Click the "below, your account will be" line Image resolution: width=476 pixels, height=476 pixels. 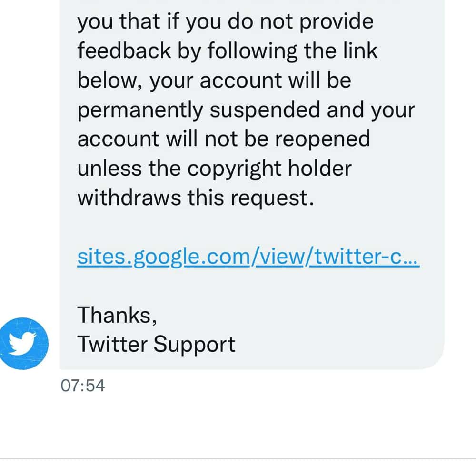pyautogui.click(x=214, y=80)
